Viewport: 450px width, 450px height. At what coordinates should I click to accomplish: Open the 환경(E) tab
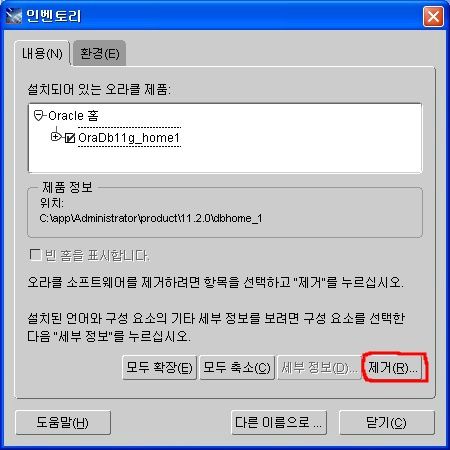pyautogui.click(x=100, y=53)
